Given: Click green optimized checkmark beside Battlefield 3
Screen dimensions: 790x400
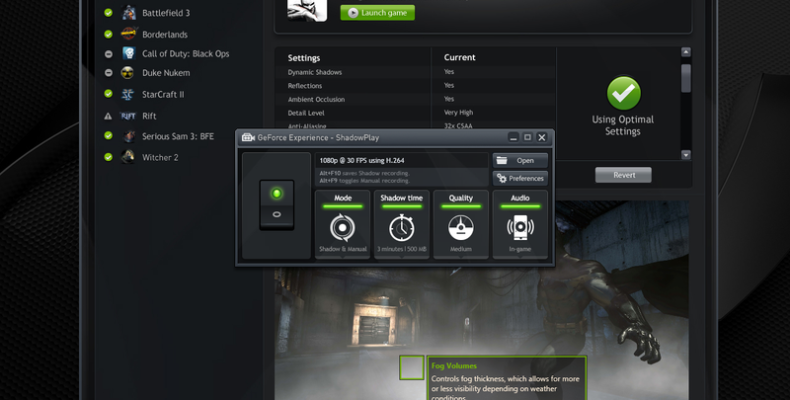Looking at the screenshot, I should click(108, 13).
